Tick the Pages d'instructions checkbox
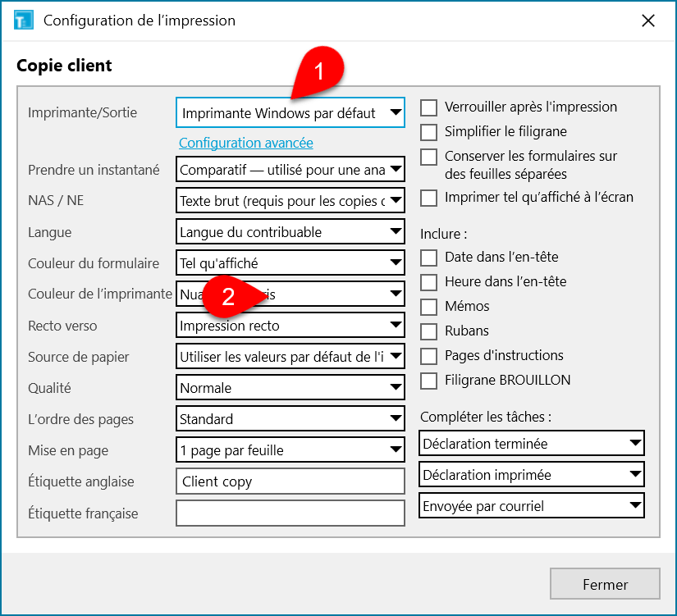 [x=428, y=356]
